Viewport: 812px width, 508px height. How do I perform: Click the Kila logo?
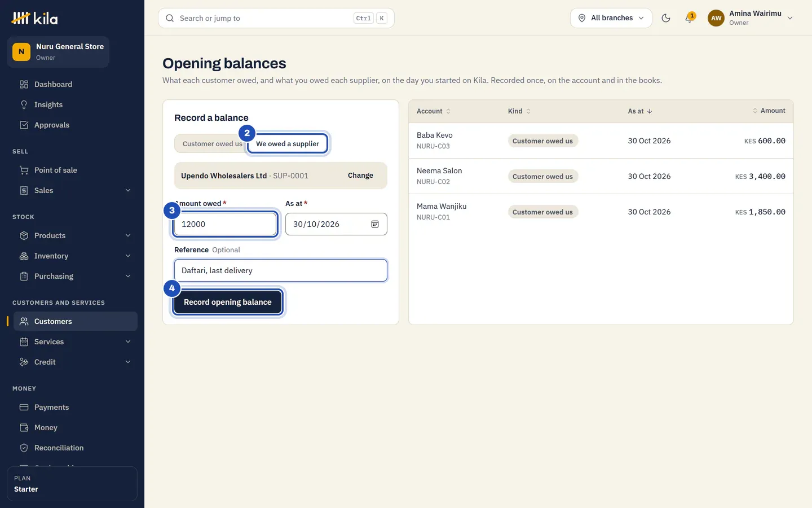pos(34,19)
